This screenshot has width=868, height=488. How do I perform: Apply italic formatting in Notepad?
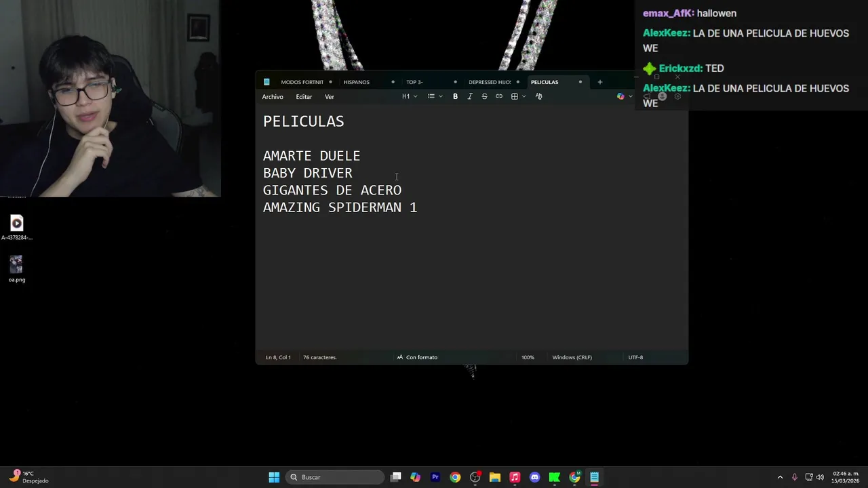pyautogui.click(x=470, y=96)
